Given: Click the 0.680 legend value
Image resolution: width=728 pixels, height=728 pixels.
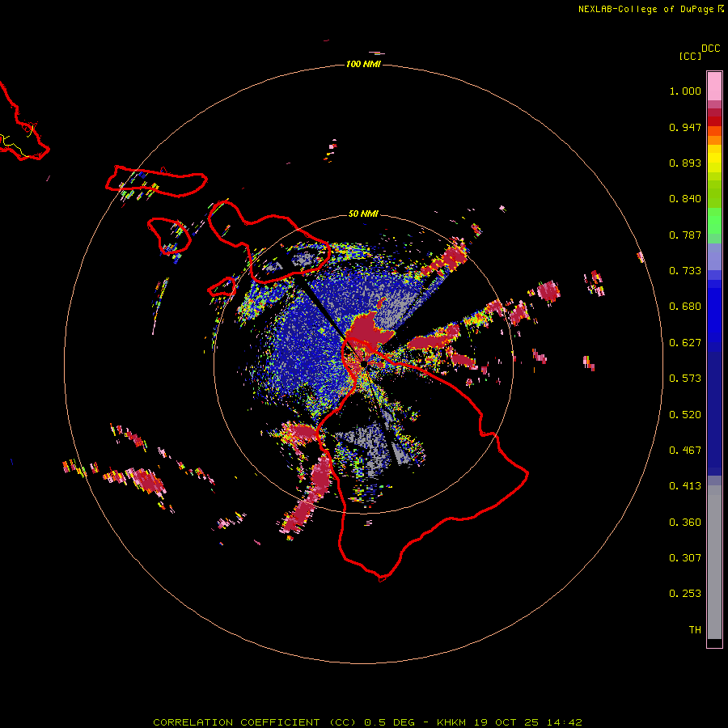Looking at the screenshot, I should point(685,307).
